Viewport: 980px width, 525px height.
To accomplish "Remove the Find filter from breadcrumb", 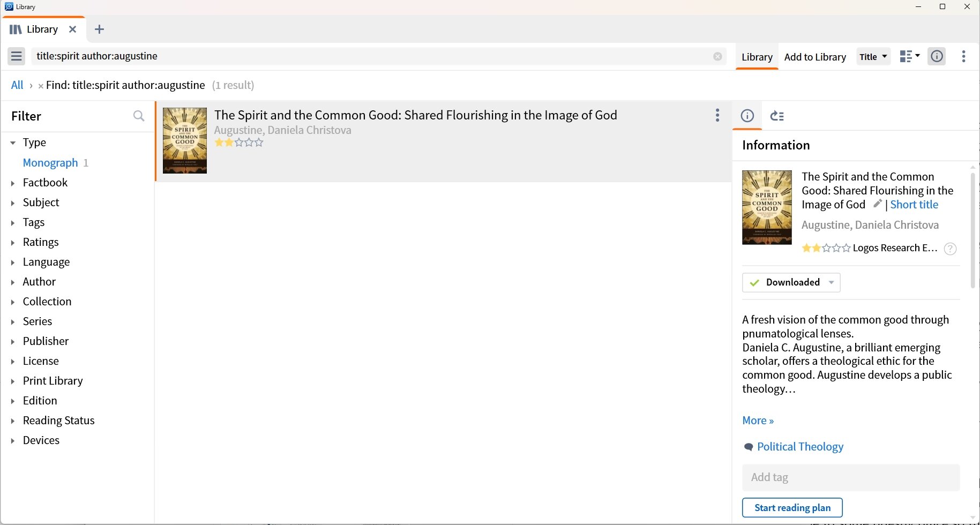I will [x=41, y=86].
